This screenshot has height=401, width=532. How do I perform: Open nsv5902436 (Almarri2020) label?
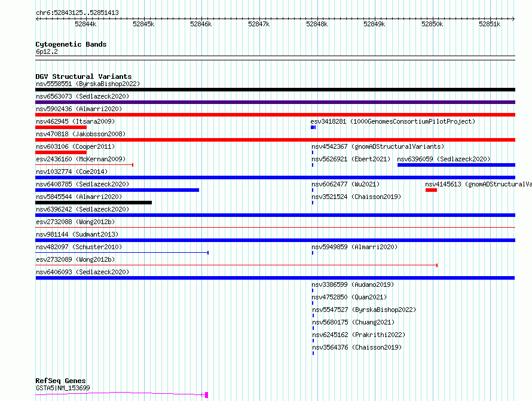(79, 109)
